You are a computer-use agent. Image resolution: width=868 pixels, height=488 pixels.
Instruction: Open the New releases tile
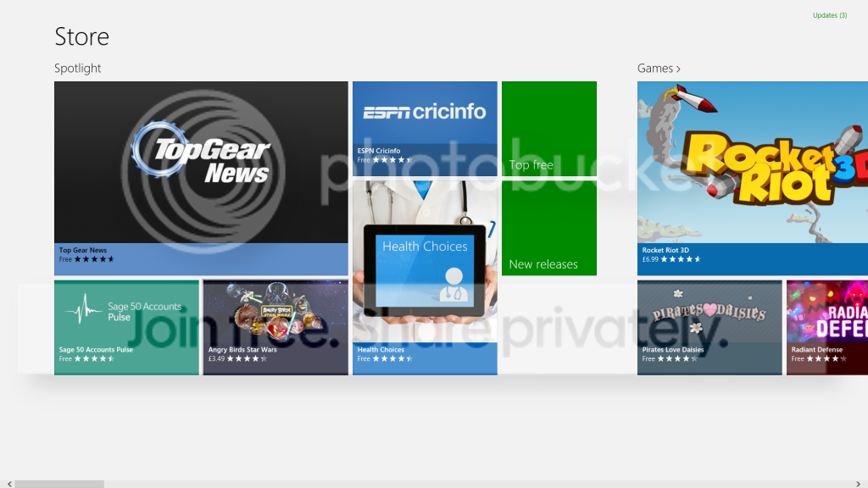(549, 228)
